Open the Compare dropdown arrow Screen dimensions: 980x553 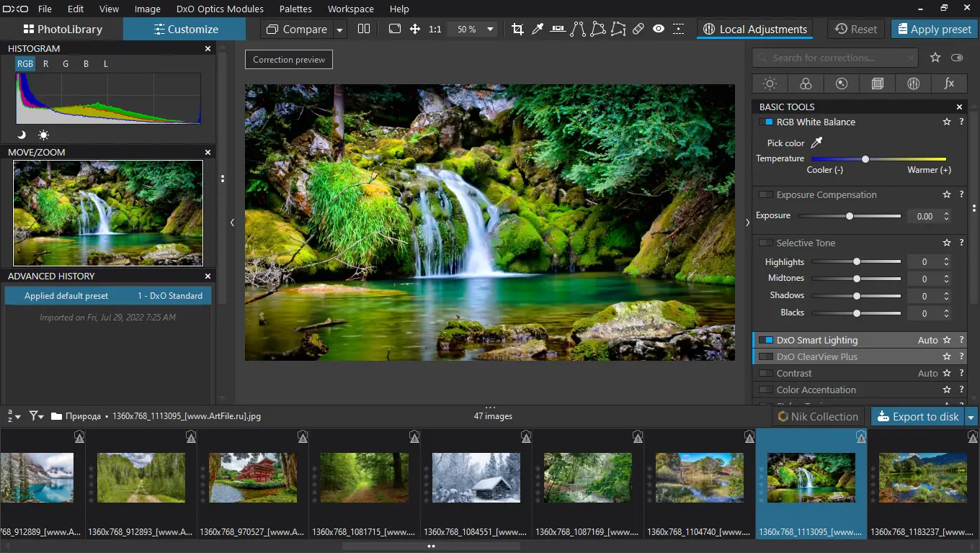pos(339,30)
